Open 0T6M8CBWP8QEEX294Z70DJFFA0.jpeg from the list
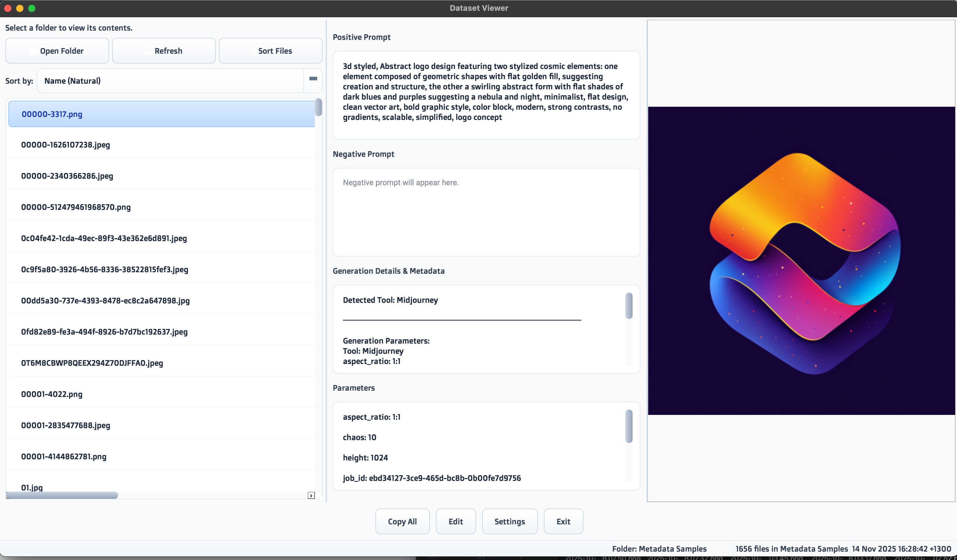Screen dimensions: 957x560 92,363
